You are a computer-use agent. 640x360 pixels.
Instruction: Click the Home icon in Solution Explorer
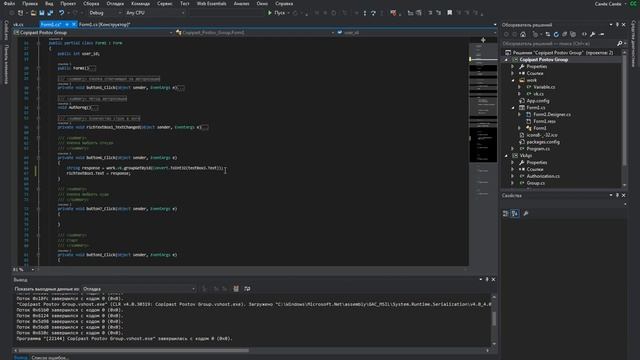pos(523,34)
